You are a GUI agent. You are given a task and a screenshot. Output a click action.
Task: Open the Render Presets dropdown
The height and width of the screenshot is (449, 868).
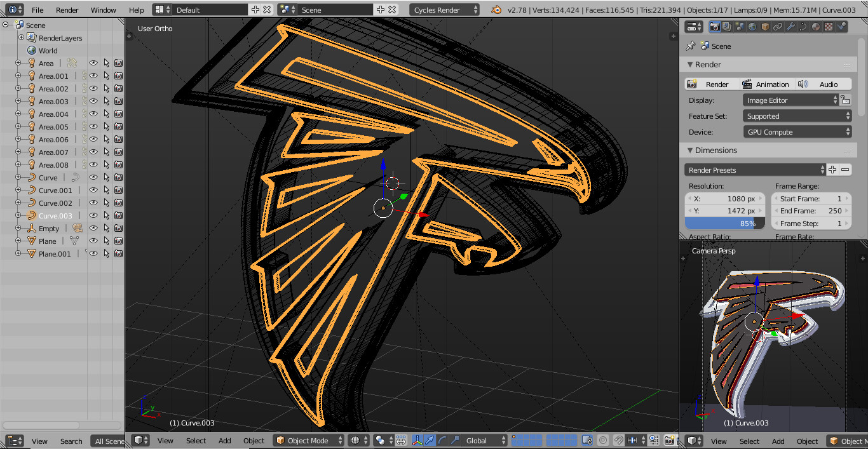[755, 170]
